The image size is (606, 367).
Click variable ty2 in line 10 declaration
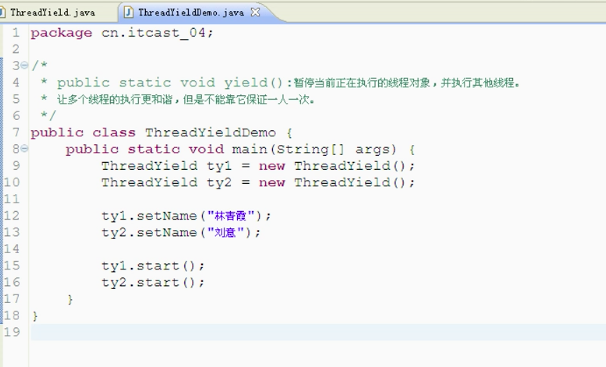(x=219, y=183)
